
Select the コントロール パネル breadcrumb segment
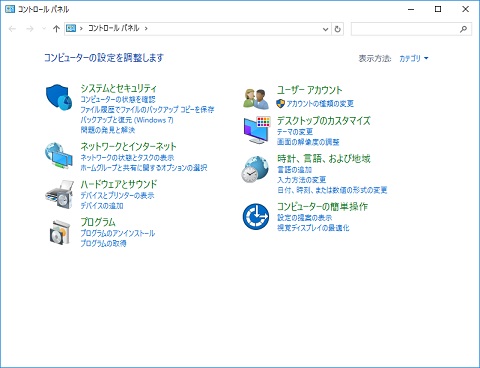[113, 28]
